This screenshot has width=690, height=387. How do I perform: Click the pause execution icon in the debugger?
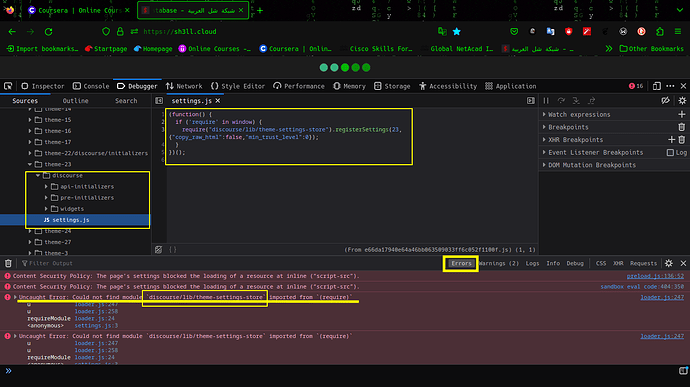tap(546, 101)
